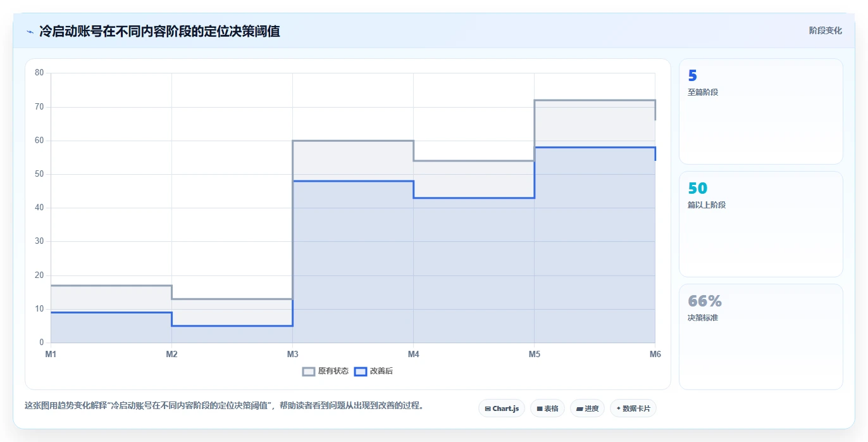Click the chart description text below the chart

pos(224,406)
